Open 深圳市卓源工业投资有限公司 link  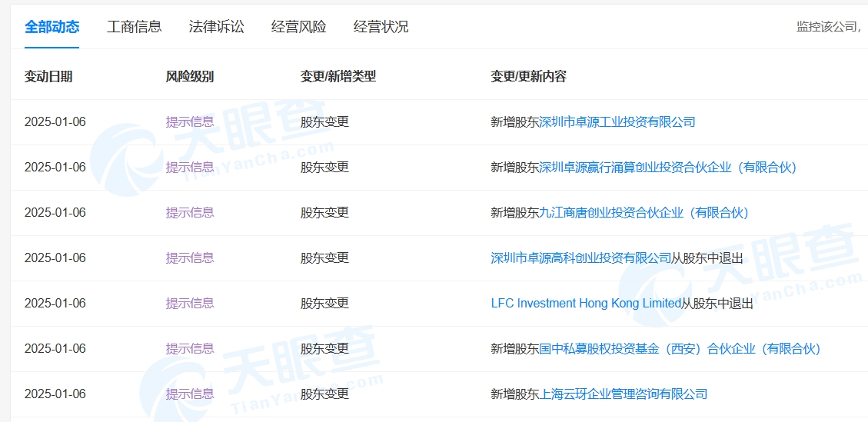tap(617, 122)
